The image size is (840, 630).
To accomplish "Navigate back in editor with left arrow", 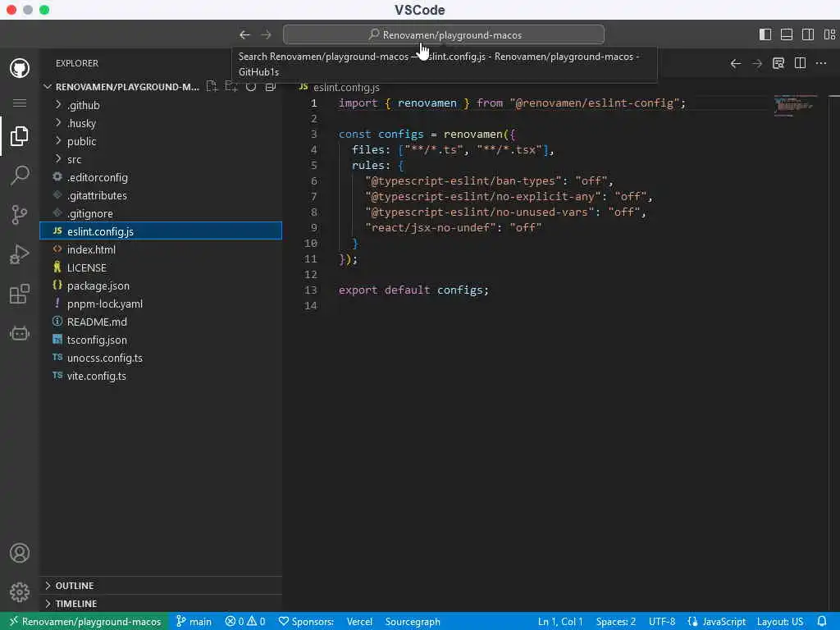I will pyautogui.click(x=736, y=64).
